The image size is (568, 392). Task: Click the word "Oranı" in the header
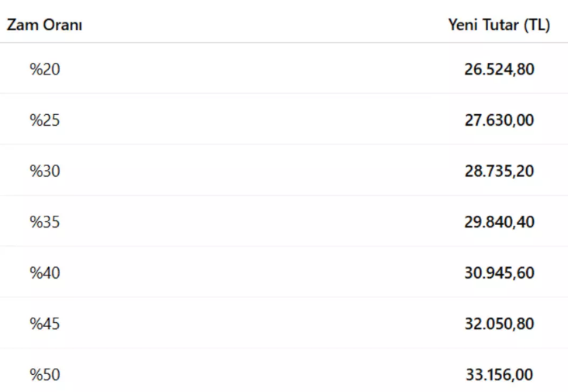(x=62, y=25)
